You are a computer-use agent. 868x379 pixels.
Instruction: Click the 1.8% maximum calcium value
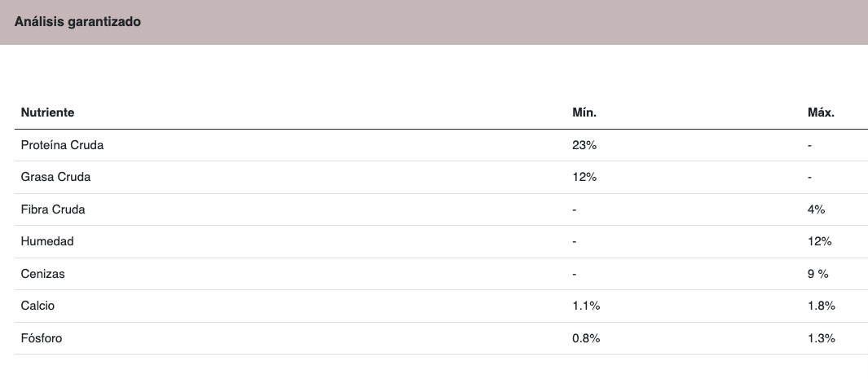point(821,306)
